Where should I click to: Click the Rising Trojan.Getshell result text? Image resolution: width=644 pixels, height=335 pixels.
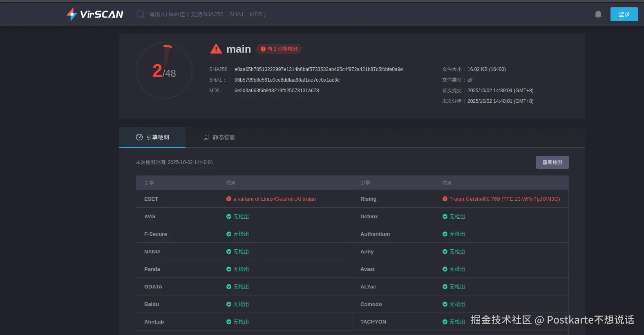[x=504, y=199]
